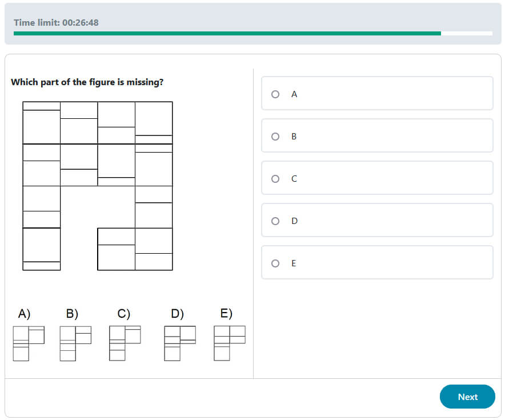Select radio button for answer E
Viewport: 505px width, 420px height.
pos(275,263)
